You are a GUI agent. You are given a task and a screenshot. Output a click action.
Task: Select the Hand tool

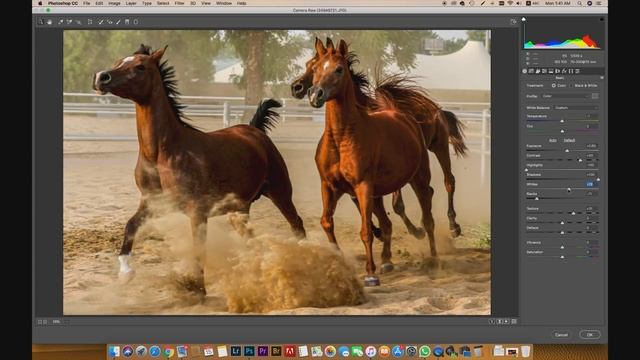point(49,22)
